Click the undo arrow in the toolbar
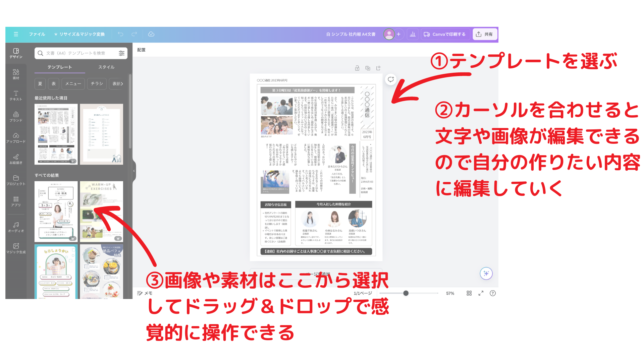644x362 pixels. [120, 34]
